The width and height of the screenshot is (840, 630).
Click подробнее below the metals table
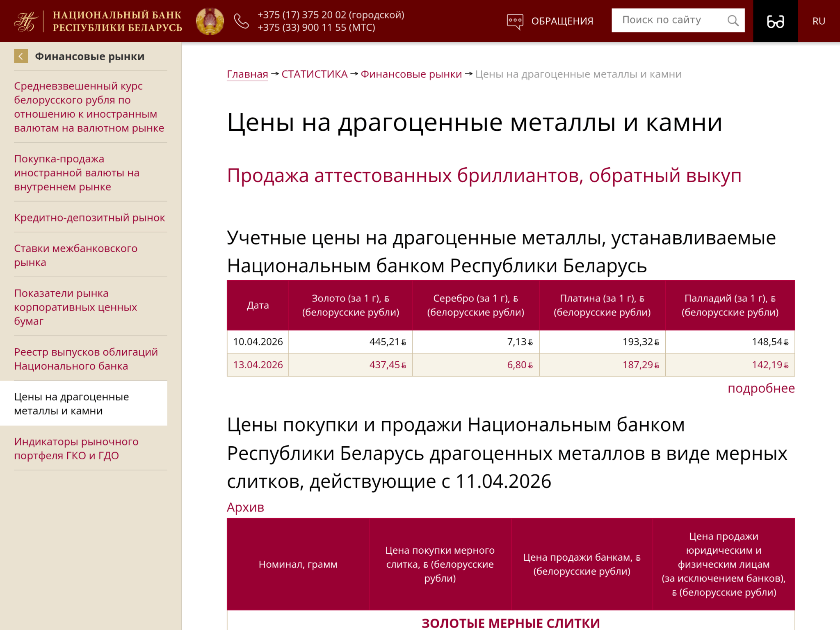point(761,388)
